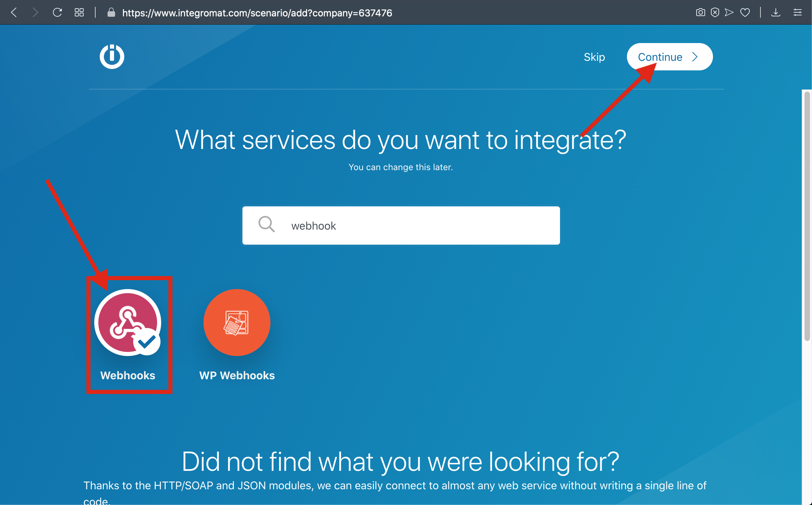Take snapshot with camera icon
812x505 pixels.
700,13
